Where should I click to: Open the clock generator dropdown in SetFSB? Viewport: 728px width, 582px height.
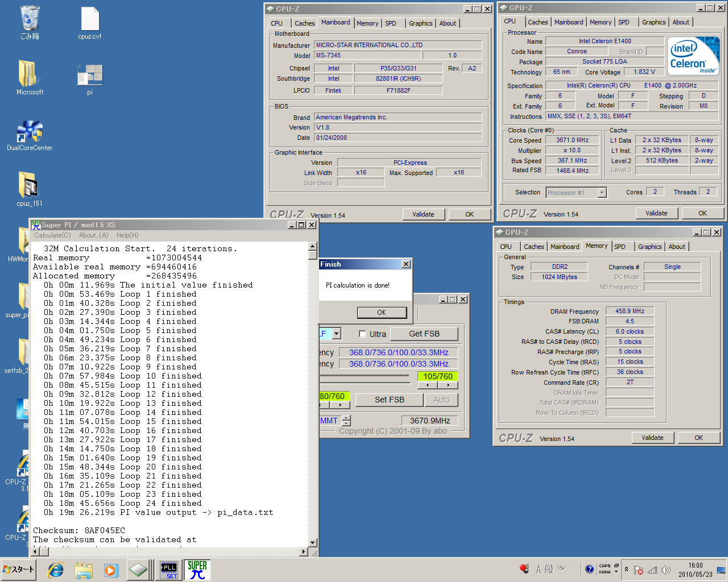[x=336, y=334]
